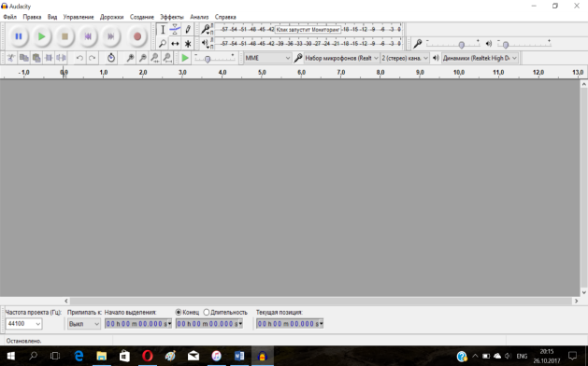The width and height of the screenshot is (588, 366).
Task: Click the Pause transport button
Action: coord(18,36)
